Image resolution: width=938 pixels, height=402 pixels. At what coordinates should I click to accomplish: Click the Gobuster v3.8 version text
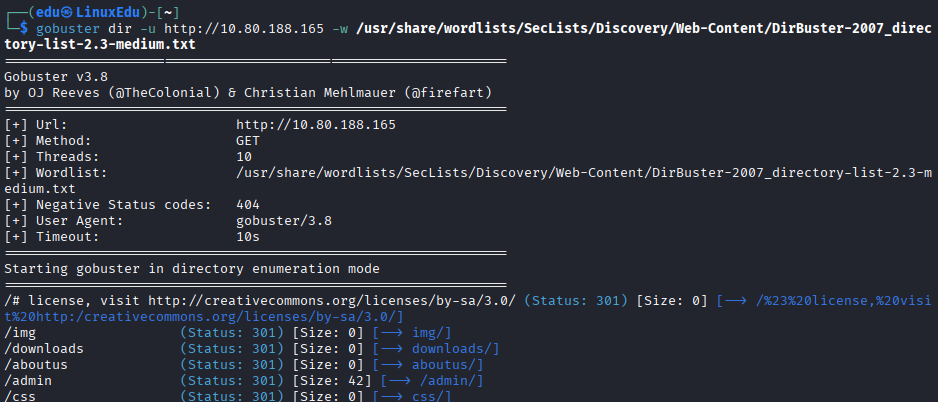click(x=56, y=77)
